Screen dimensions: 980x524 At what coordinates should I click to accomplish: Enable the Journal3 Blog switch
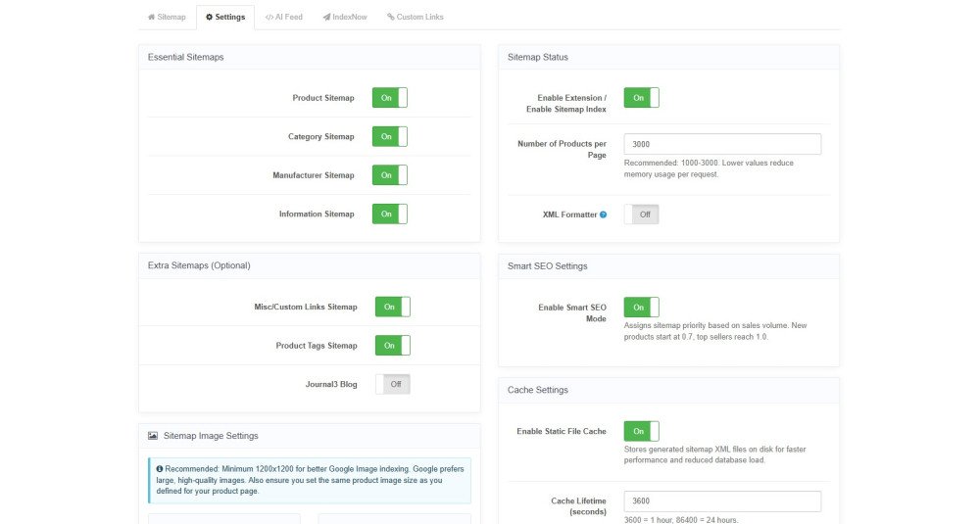[393, 385]
